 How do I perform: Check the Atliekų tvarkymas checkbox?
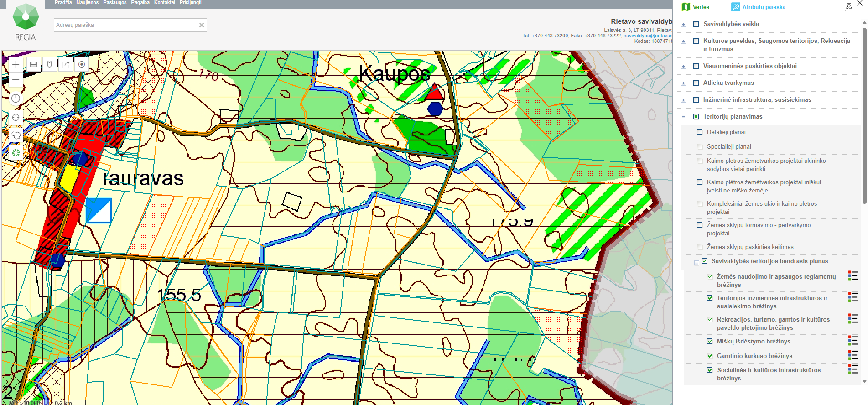point(696,83)
